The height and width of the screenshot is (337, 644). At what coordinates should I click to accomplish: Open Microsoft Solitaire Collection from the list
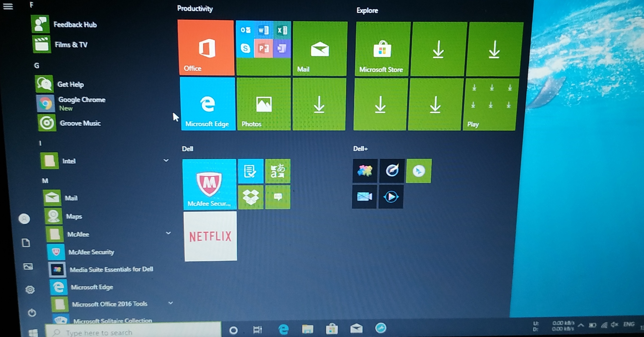(103, 319)
